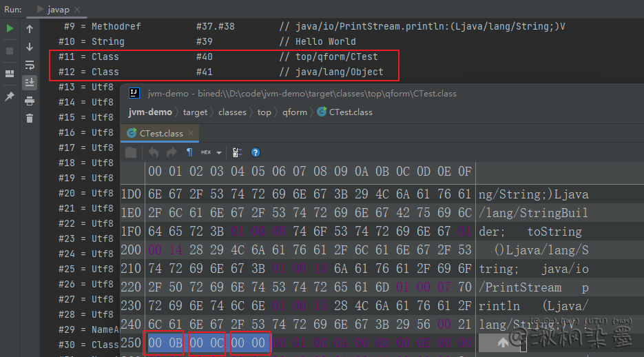This screenshot has width=644, height=357.
Task: Close the CTest.class tab
Action: (x=191, y=133)
